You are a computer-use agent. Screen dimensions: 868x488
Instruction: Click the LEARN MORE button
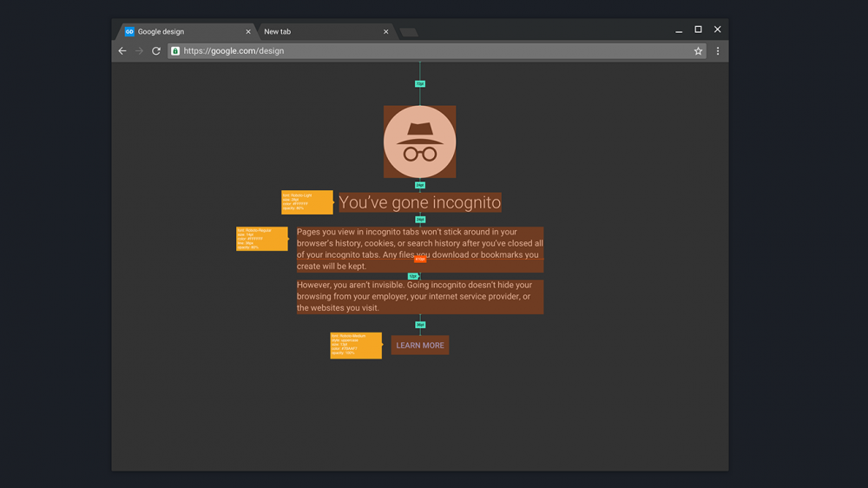point(420,346)
